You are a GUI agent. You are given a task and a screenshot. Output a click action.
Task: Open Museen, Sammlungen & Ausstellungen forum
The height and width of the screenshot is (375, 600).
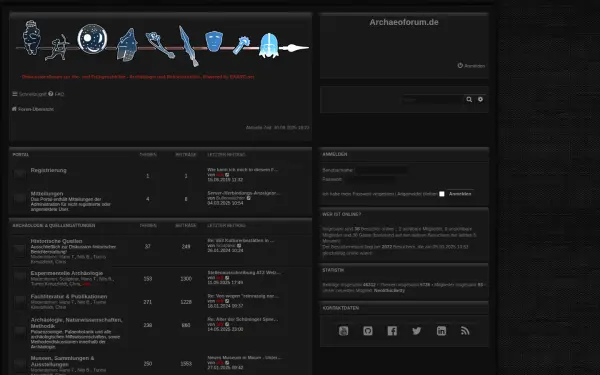[62, 361]
